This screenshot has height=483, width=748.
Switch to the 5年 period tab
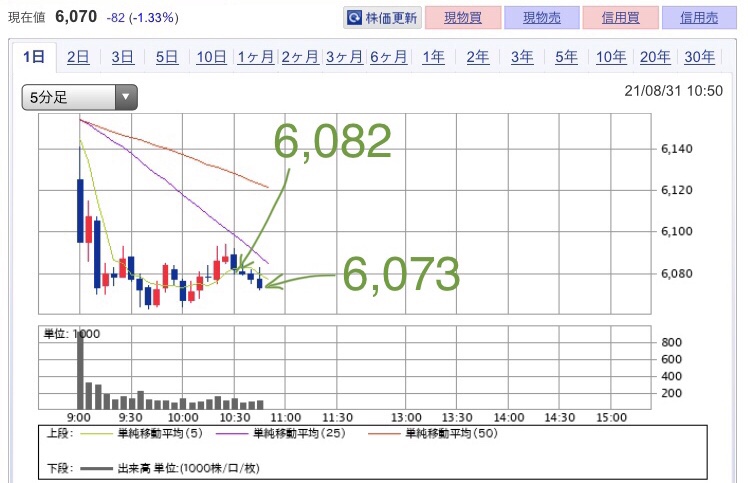pyautogui.click(x=566, y=57)
